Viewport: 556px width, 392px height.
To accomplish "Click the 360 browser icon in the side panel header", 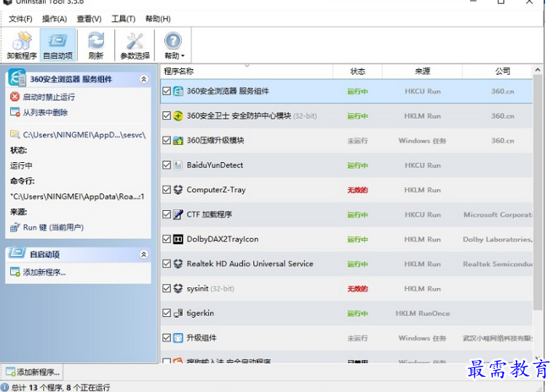I will click(x=17, y=78).
